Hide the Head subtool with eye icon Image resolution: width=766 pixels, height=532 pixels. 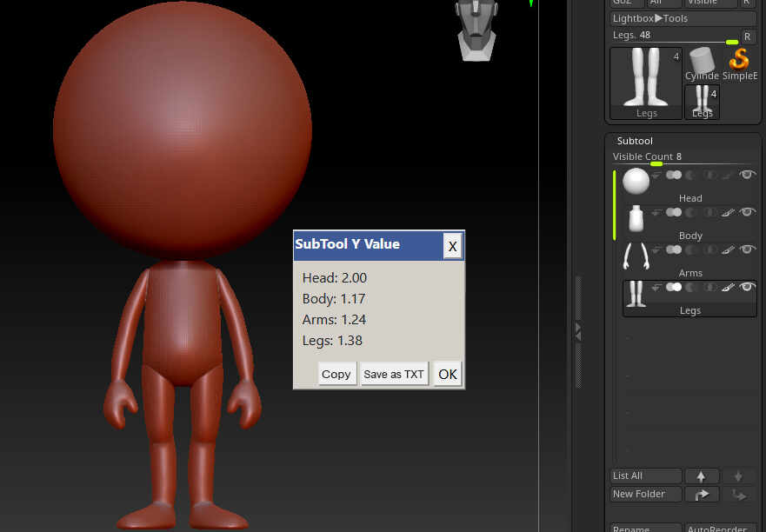click(747, 175)
